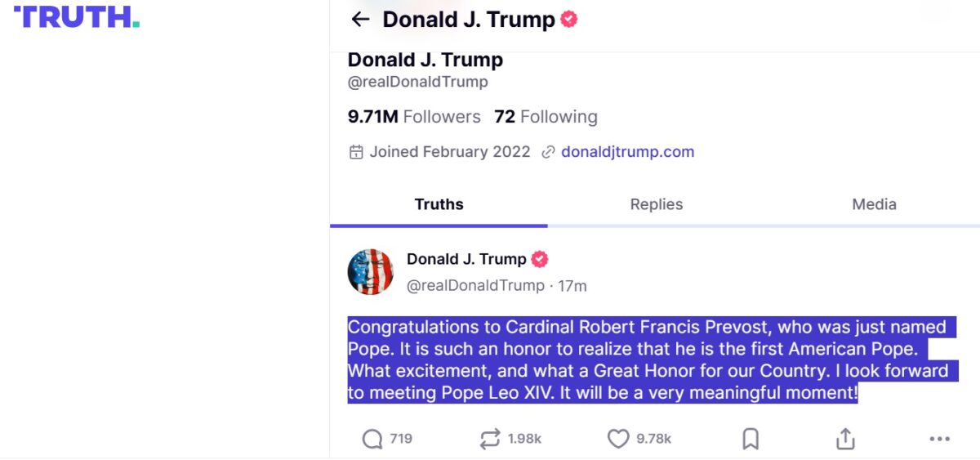Click the TRUTH logo to go home
Screen dimensions: 980x460
[76, 16]
